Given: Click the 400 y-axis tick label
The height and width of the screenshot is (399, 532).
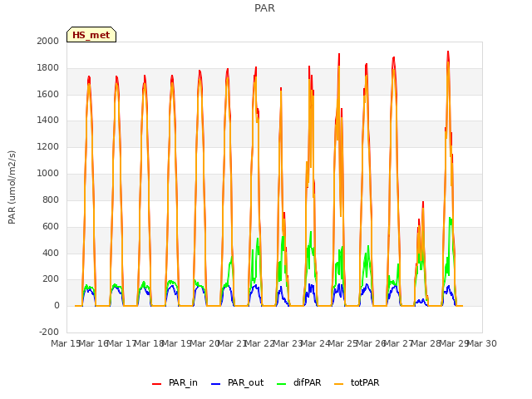Looking at the screenshot, I should [51, 253].
